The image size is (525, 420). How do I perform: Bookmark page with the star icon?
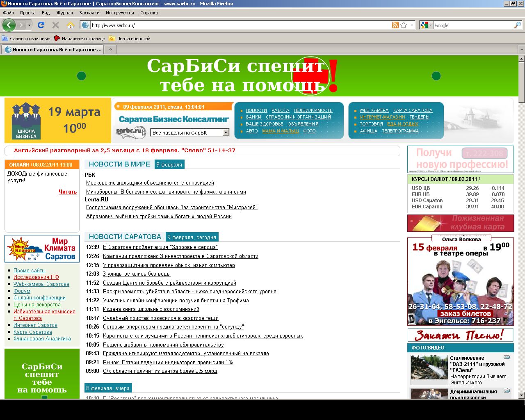[x=404, y=25]
